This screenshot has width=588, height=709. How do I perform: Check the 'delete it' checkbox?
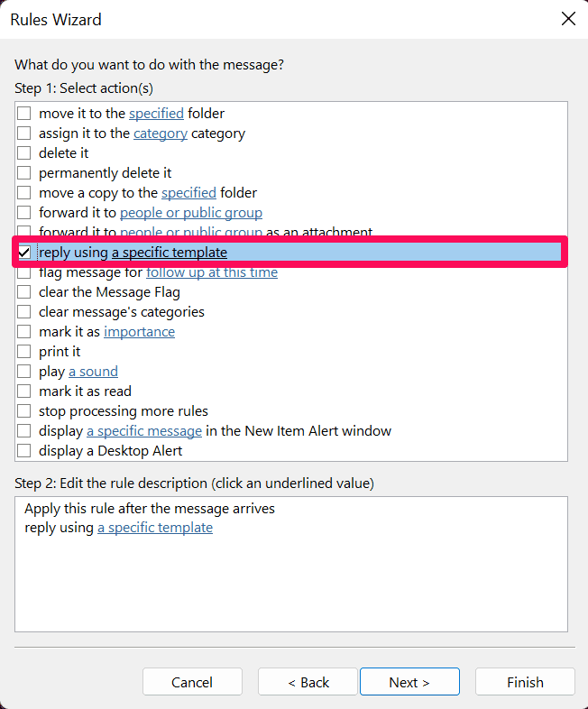click(24, 153)
